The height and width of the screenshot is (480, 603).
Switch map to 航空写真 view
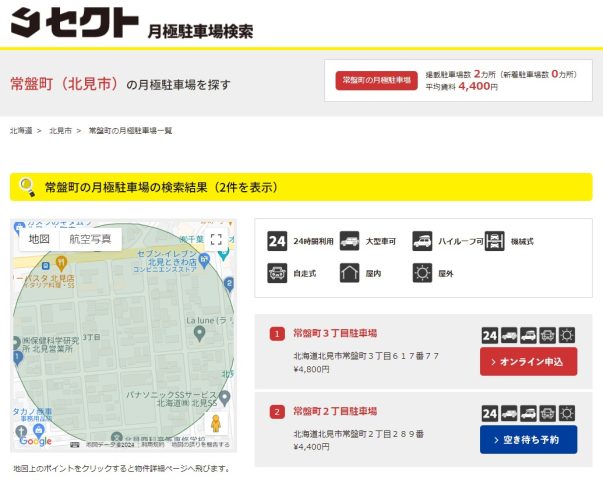tap(90, 239)
